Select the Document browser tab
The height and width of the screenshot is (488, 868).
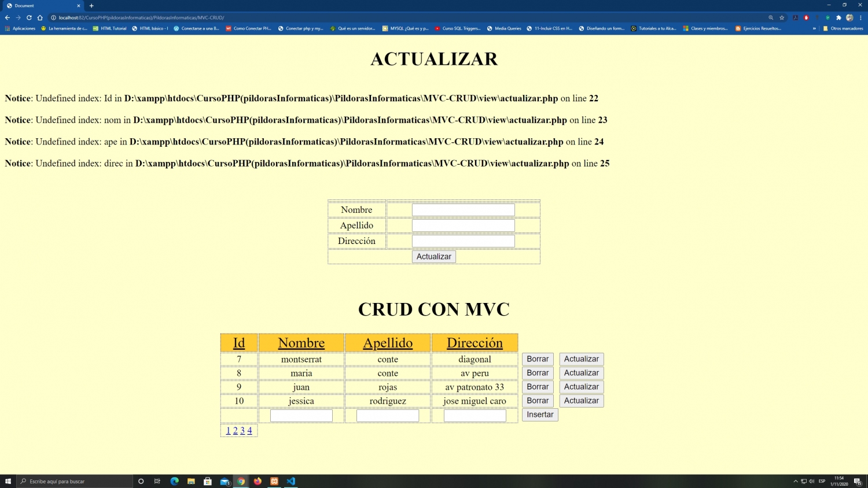coord(43,6)
